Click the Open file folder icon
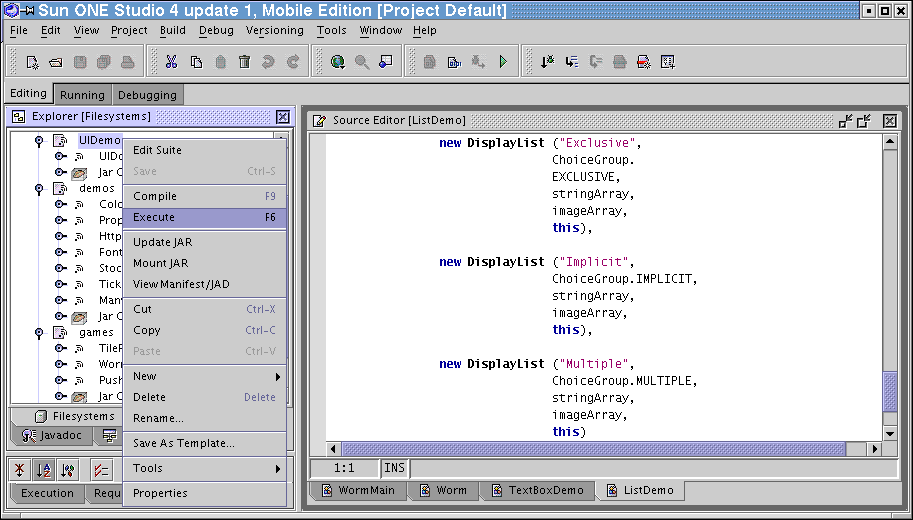The image size is (913, 520). coord(56,62)
